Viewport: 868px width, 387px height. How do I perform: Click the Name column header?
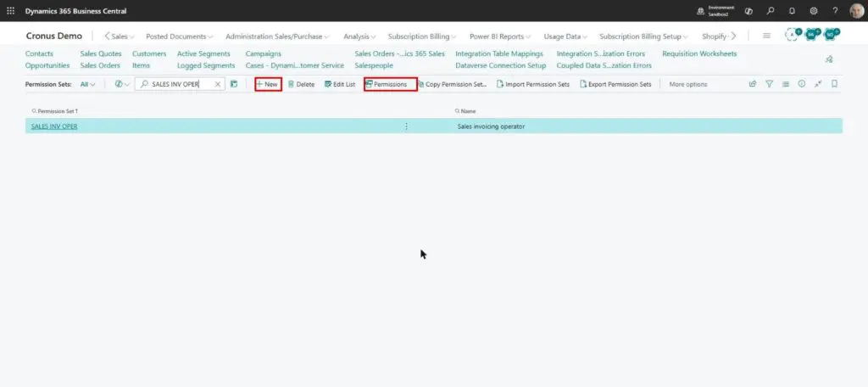pos(465,111)
